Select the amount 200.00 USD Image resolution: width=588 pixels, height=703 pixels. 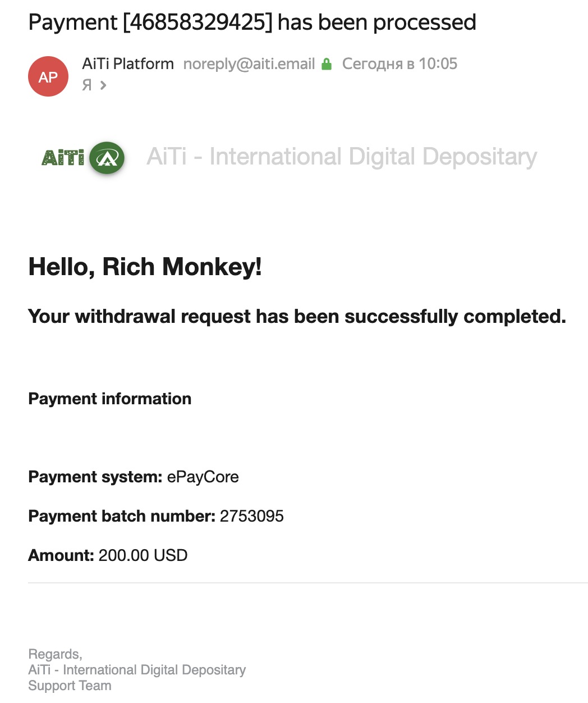(143, 555)
